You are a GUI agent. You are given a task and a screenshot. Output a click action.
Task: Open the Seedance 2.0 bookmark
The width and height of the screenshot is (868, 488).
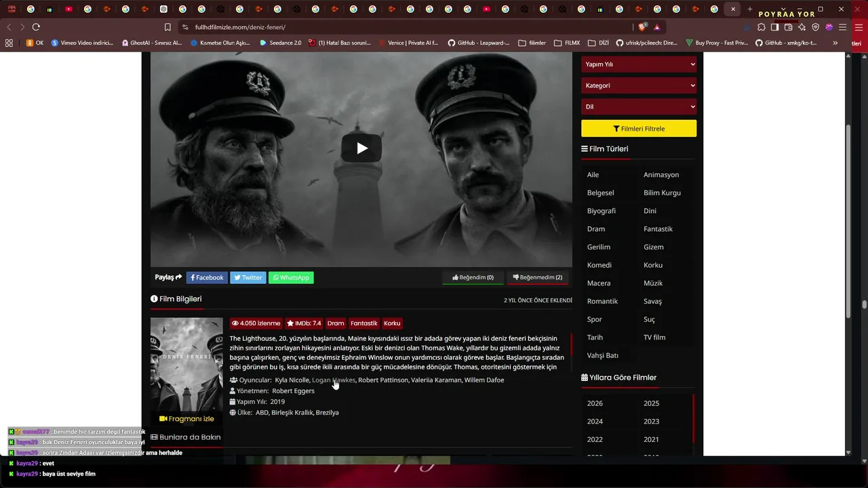(x=280, y=43)
